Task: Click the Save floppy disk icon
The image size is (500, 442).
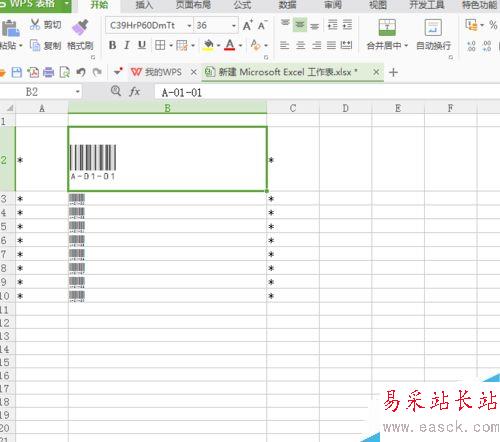Action: tap(17, 72)
